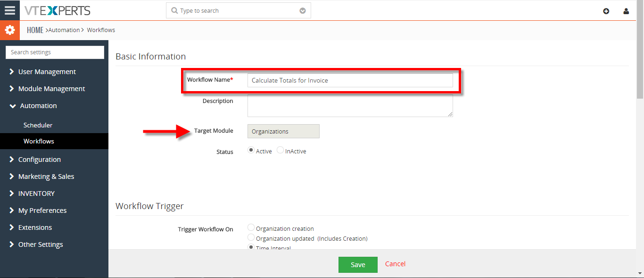644x278 pixels.
Task: Click the orange settings gear icon
Action: click(x=9, y=30)
